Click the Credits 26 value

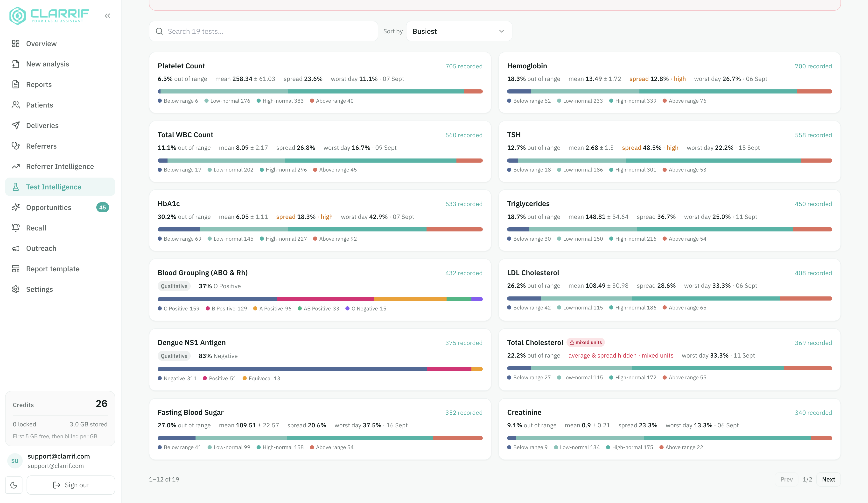point(101,404)
